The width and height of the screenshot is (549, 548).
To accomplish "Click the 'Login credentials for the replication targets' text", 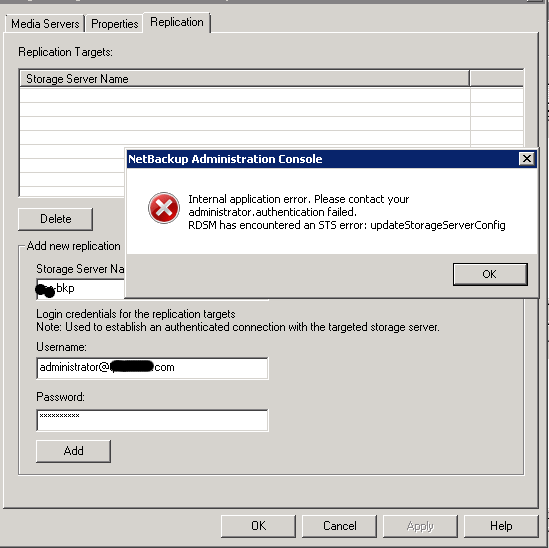I will pyautogui.click(x=136, y=314).
